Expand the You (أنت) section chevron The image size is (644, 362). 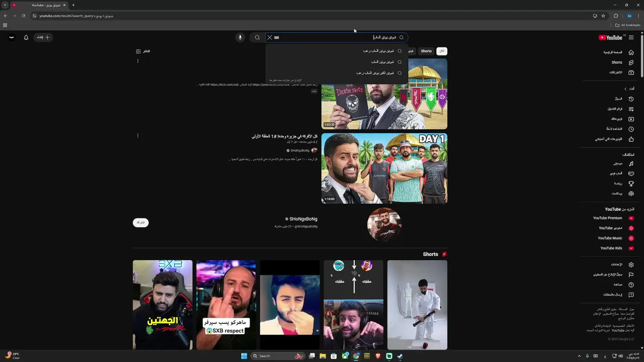(x=625, y=88)
